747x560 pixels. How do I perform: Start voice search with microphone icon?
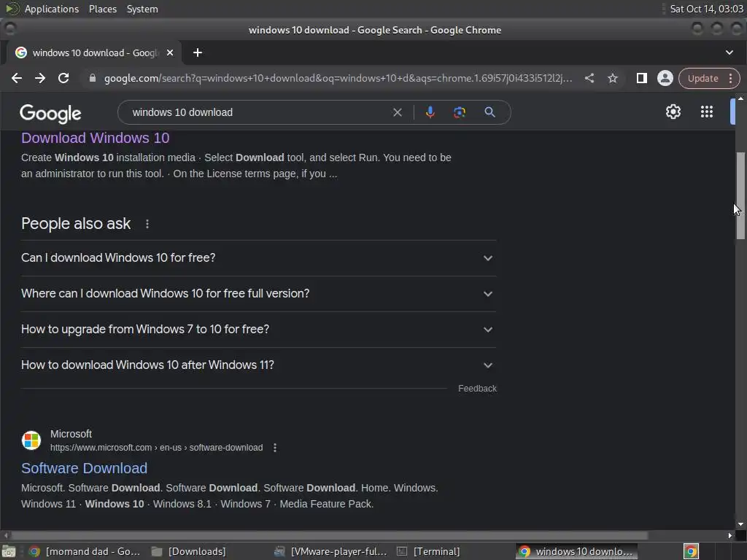(x=430, y=112)
